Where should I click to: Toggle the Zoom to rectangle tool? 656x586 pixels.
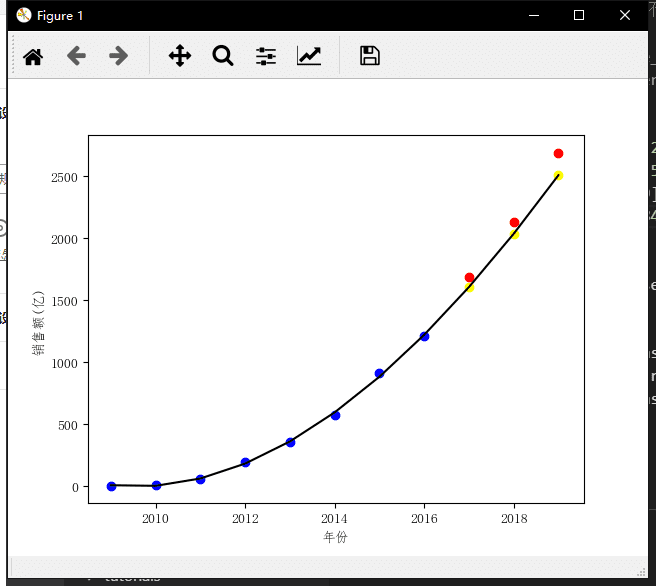pyautogui.click(x=222, y=56)
